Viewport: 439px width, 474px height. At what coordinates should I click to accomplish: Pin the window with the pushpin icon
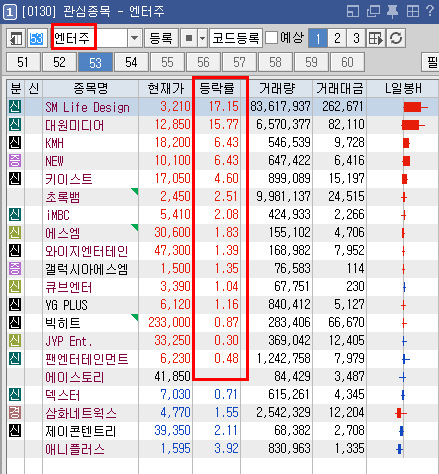pos(392,12)
